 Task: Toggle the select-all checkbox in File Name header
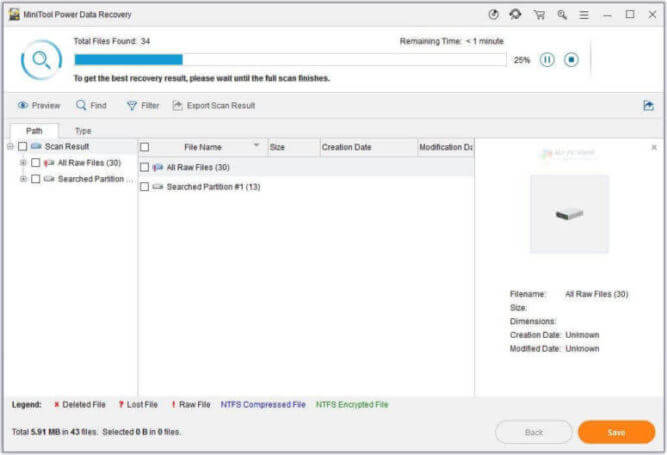[145, 147]
